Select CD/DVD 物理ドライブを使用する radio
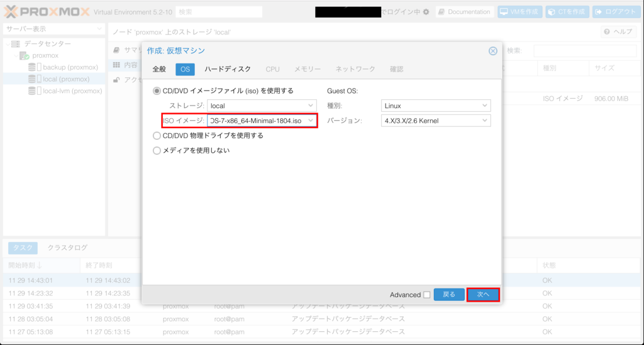644x345 pixels. click(x=157, y=135)
